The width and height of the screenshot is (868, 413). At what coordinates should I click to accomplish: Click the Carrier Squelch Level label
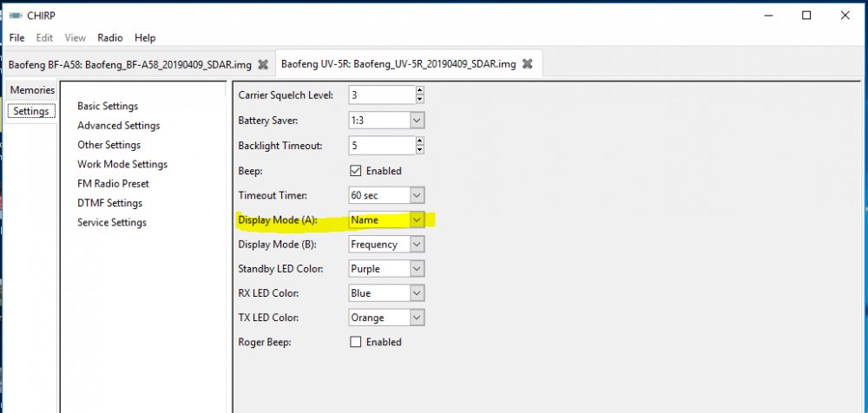(286, 95)
